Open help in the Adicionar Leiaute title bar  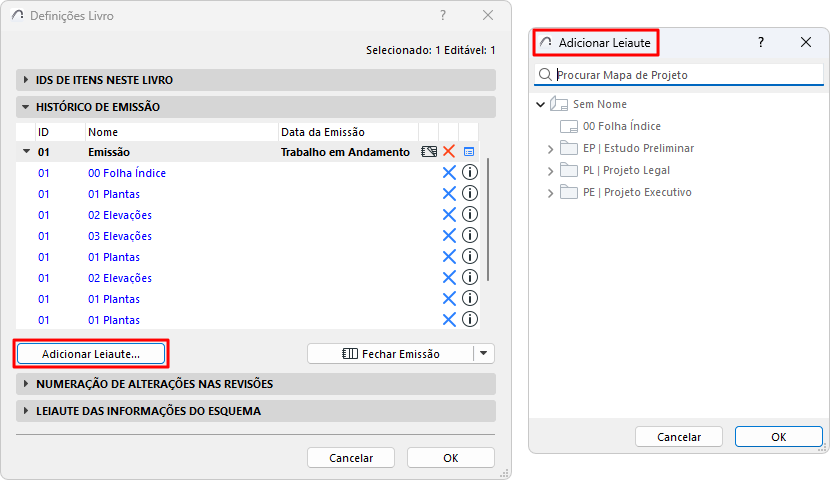pyautogui.click(x=761, y=43)
